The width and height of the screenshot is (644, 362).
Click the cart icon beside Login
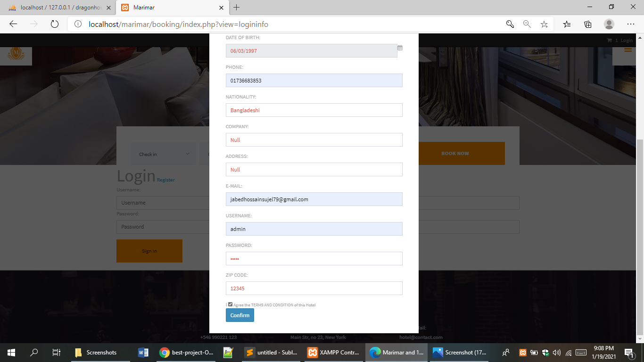pyautogui.click(x=610, y=40)
